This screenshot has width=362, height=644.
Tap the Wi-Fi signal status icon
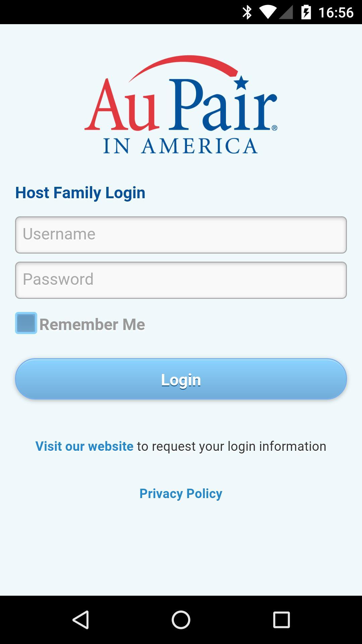point(267,12)
